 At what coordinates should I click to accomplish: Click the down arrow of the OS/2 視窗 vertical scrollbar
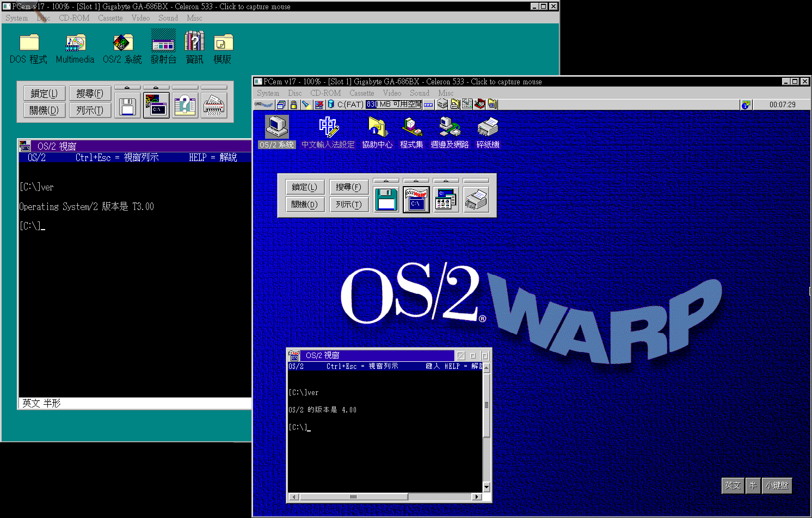(x=487, y=487)
